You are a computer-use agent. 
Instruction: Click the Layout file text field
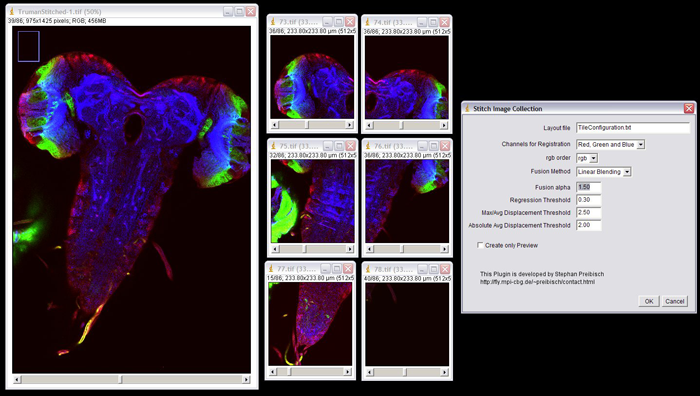633,128
